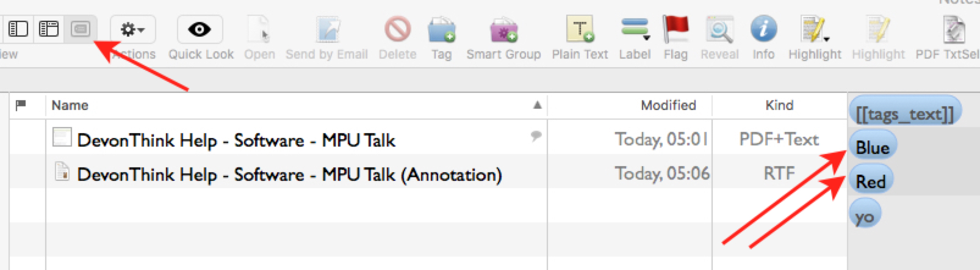Click the flag column header
The width and height of the screenshot is (980, 270).
(x=21, y=106)
